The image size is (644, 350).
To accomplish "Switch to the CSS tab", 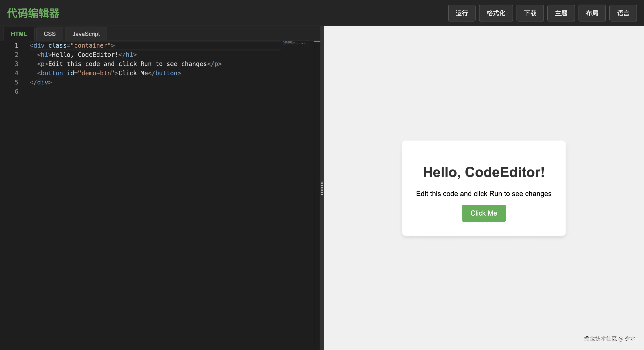I will pos(50,34).
